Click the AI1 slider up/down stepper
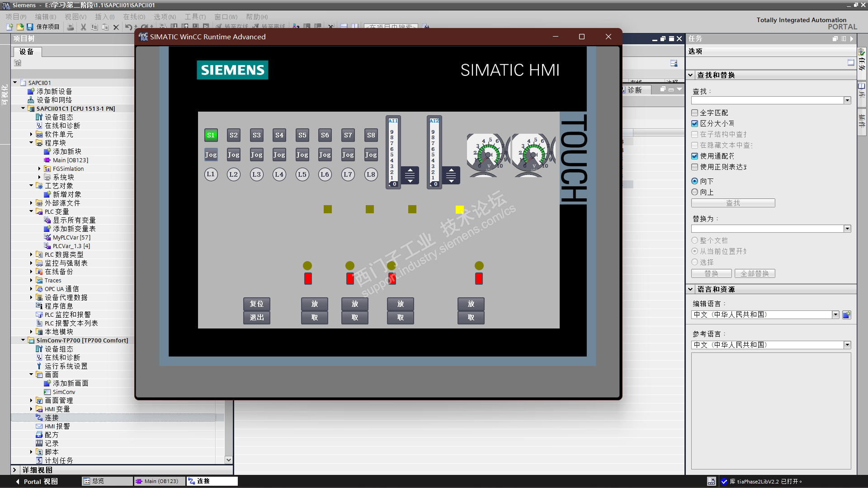 [410, 175]
